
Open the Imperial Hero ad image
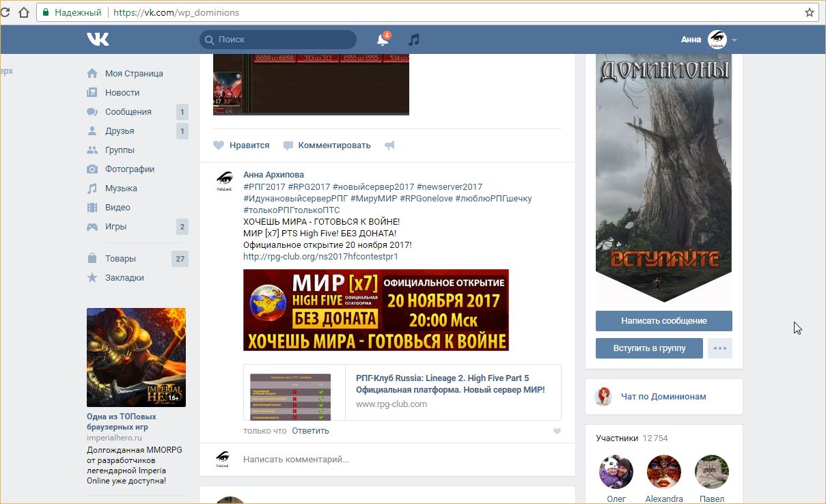click(136, 357)
